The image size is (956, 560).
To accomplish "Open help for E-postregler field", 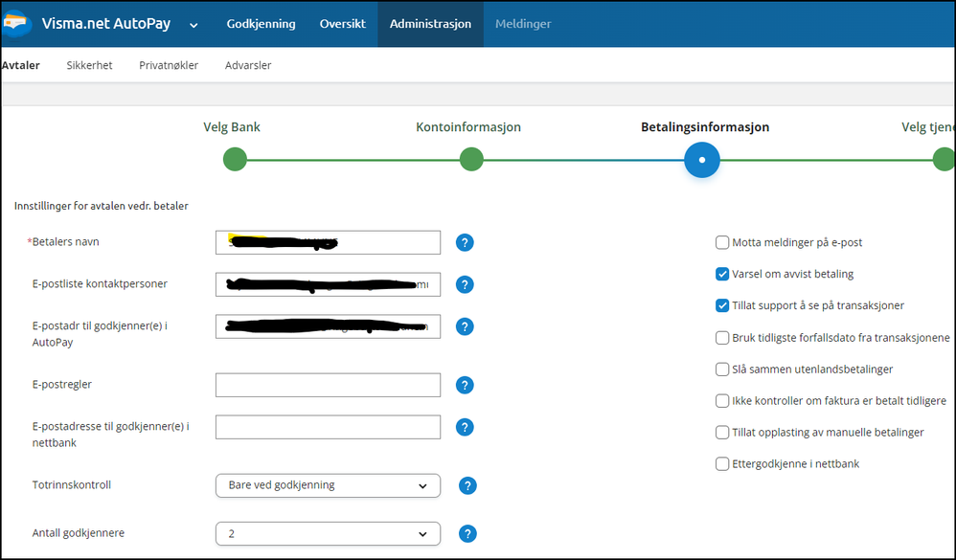I will [x=465, y=385].
